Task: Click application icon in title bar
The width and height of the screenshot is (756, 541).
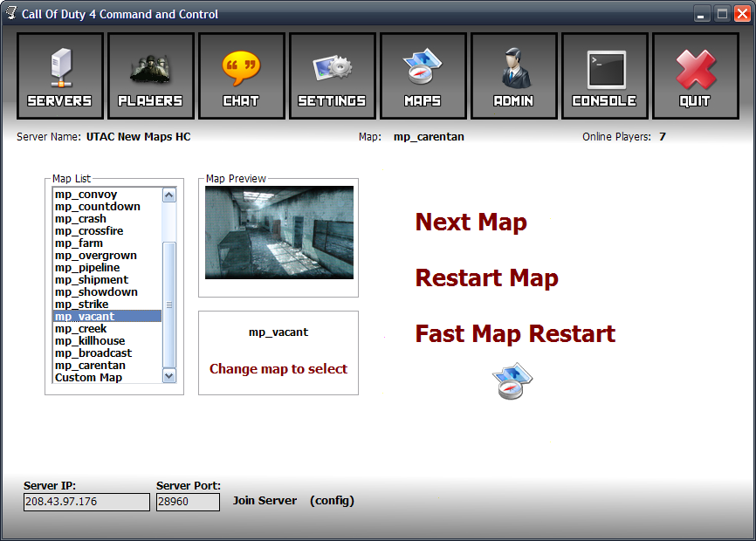Action: tap(11, 13)
